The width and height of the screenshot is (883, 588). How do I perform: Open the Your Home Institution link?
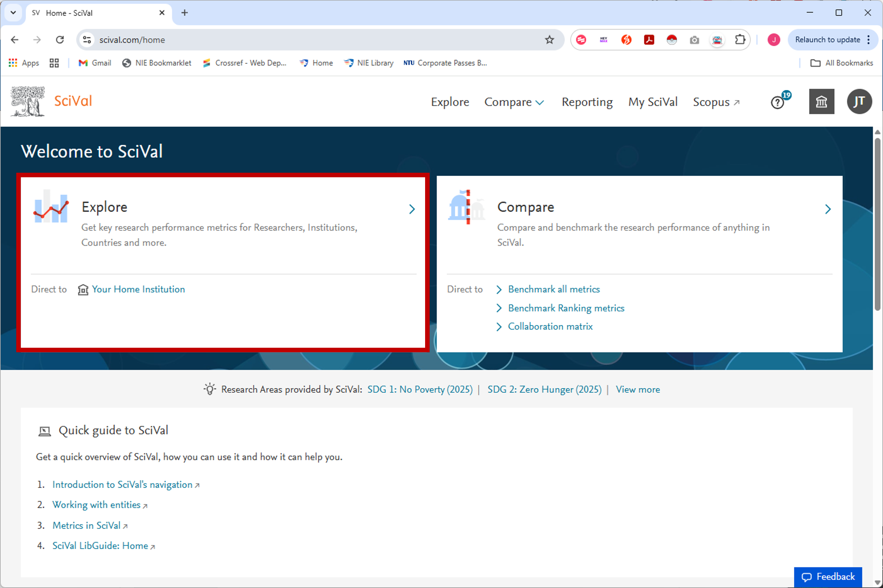coord(138,289)
